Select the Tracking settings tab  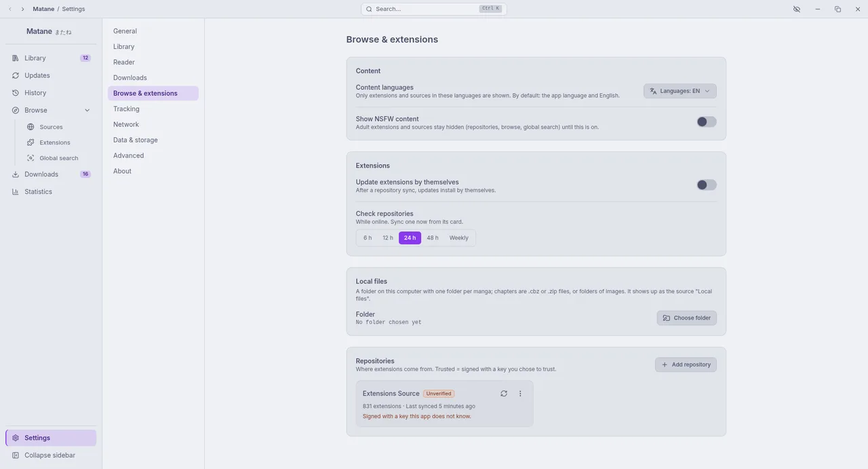point(153,109)
